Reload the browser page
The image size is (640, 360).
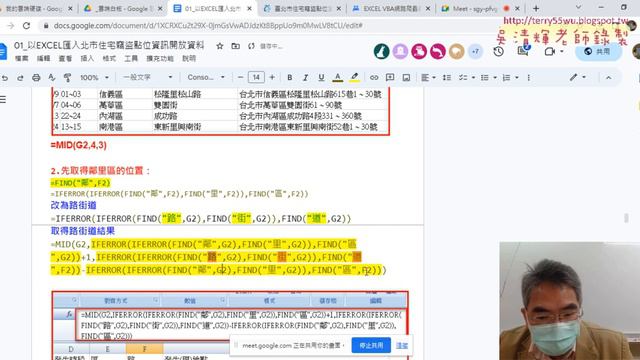click(x=27, y=25)
